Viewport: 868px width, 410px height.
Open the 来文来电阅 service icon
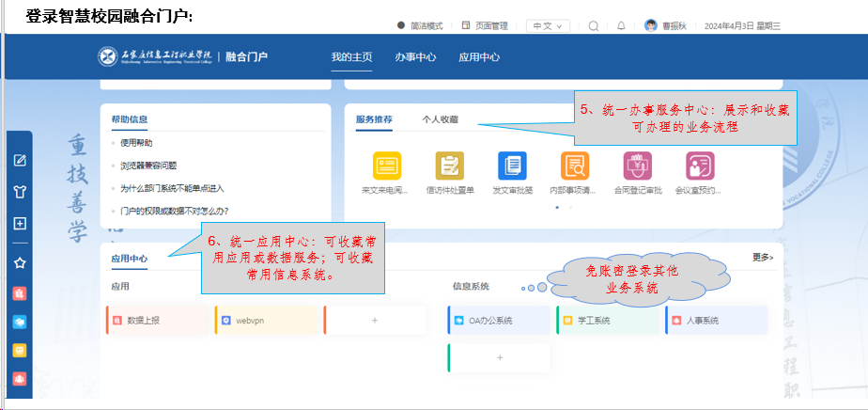tap(386, 166)
